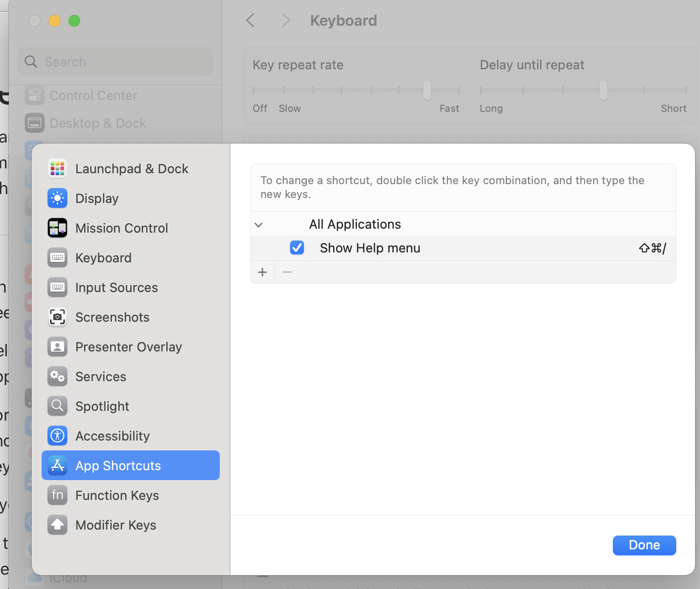Click the Spotlight magnifier icon
This screenshot has height=589, width=700.
[57, 406]
